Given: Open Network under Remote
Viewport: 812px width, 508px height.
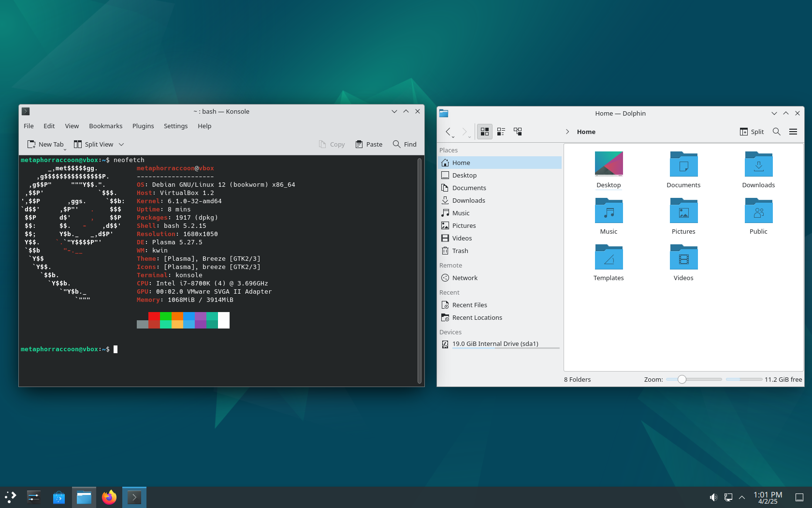Looking at the screenshot, I should click(x=500, y=278).
